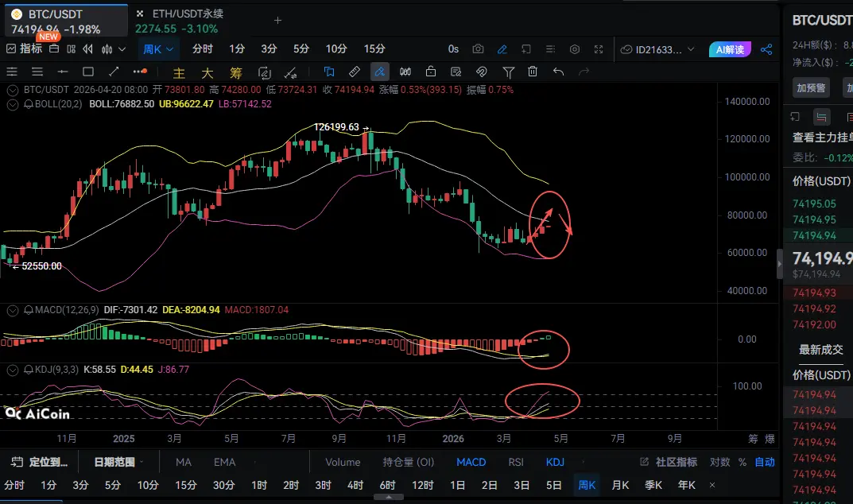
Task: Take a chart snapshot with camera icon
Action: [x=478, y=49]
